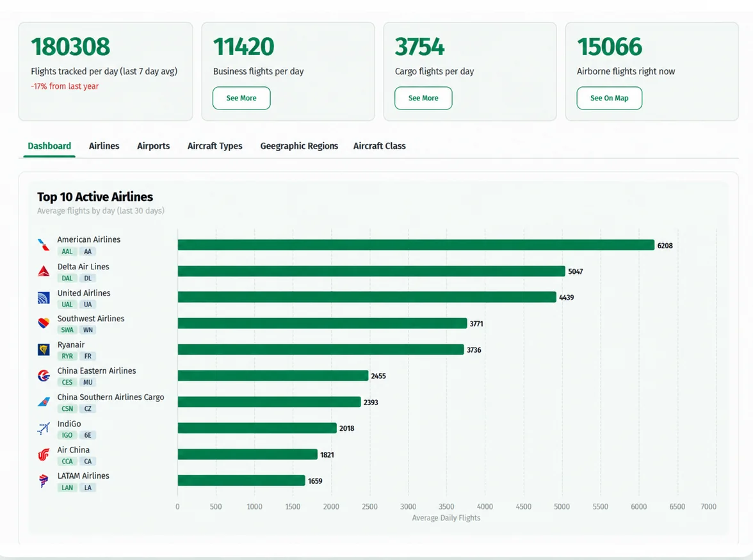Click the UAL code badge

click(67, 304)
